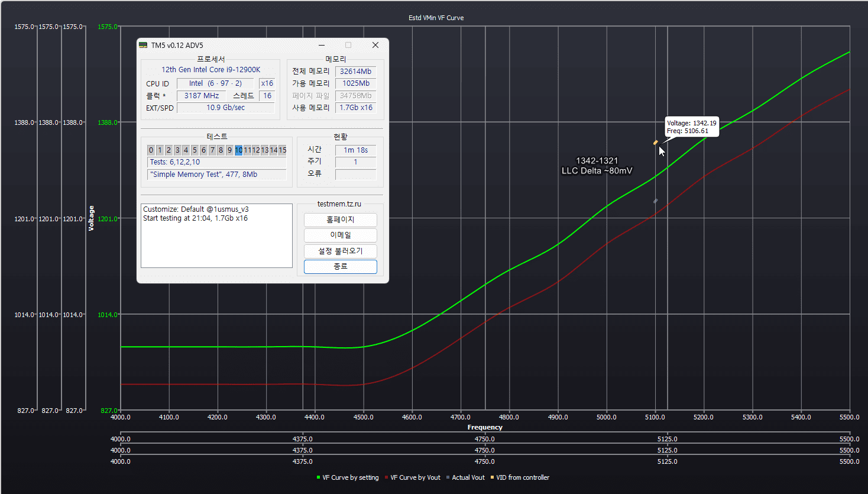Screen dimensions: 868x494
Task: Click the 'Frequency' axis label
Action: (x=485, y=427)
